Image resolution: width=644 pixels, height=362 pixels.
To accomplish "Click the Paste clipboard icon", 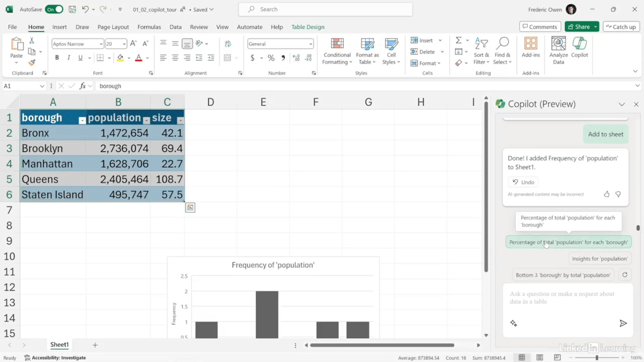I will 16,44.
